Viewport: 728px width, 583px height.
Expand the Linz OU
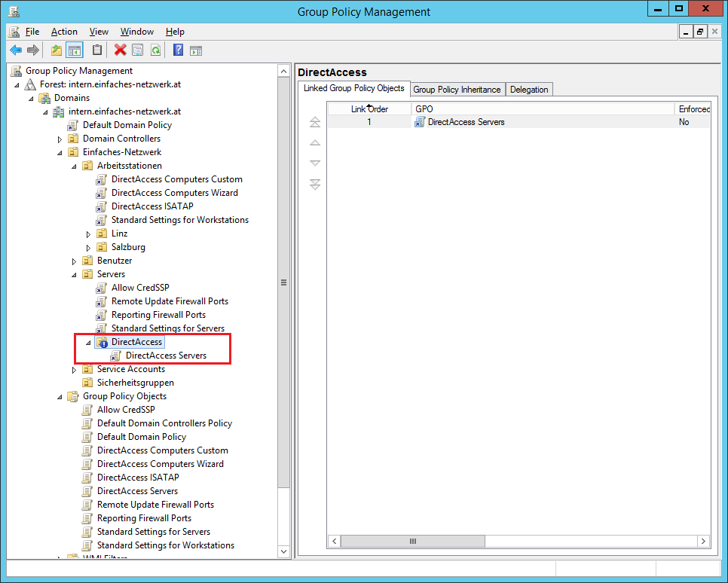(x=88, y=234)
